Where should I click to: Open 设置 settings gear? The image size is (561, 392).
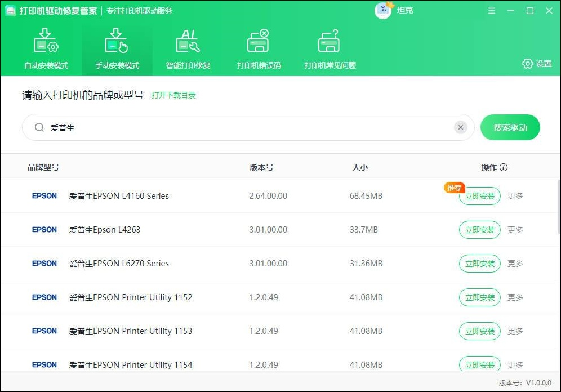(x=537, y=64)
